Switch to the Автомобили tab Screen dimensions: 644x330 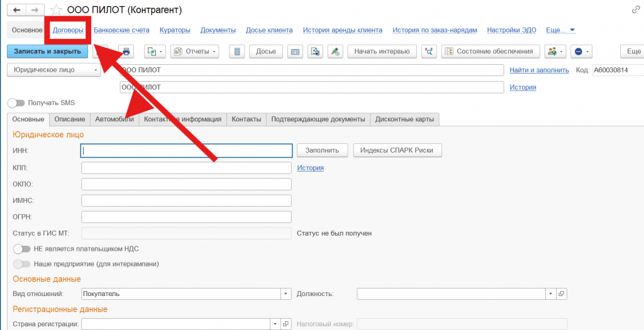[x=114, y=119]
